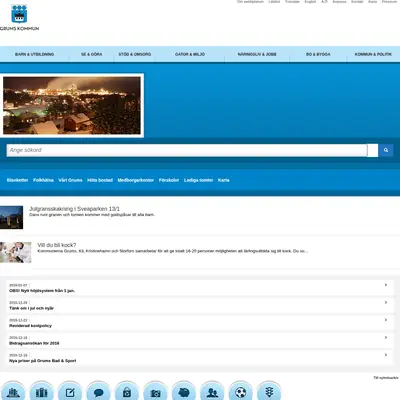Open the Näringsliv & Jobb menu
Screen dimensions: 400x400
point(257,54)
